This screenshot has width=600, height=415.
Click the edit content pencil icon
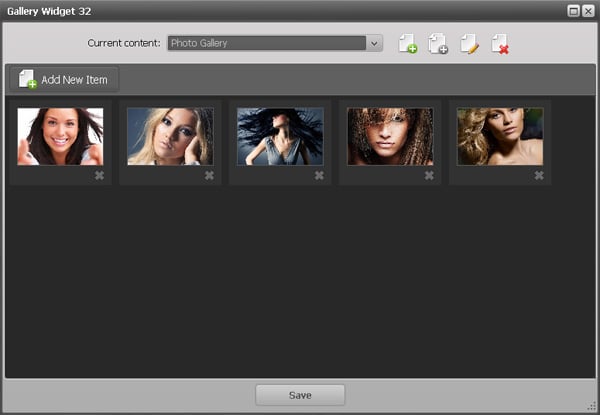[x=469, y=44]
